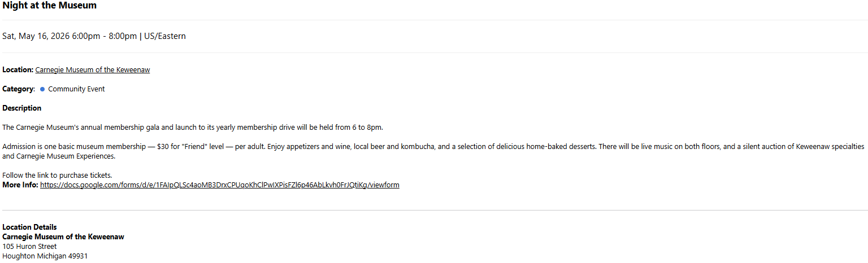The width and height of the screenshot is (868, 263).
Task: Click the "Location Details" heading
Action: [29, 227]
